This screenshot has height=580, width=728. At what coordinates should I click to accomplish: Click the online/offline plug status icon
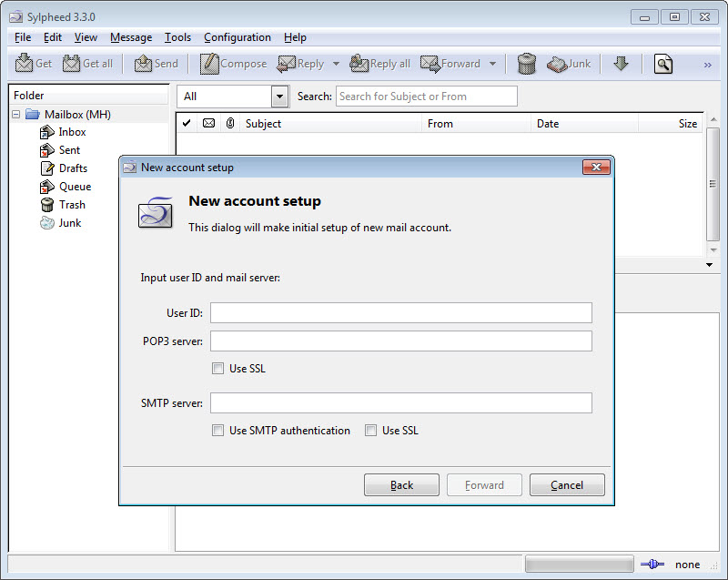coord(652,565)
